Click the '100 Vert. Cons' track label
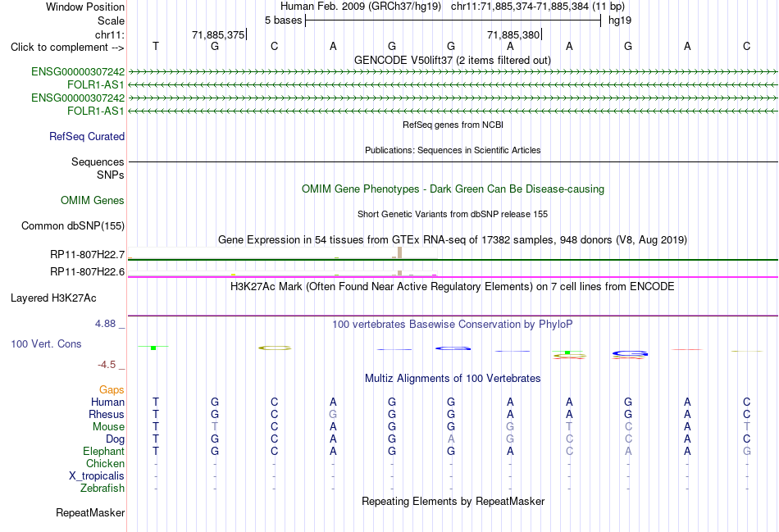This screenshot has width=779, height=532. 46,343
